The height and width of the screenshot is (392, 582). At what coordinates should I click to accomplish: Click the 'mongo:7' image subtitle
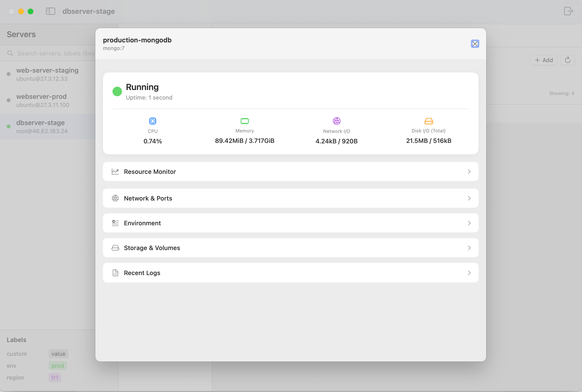tap(113, 48)
